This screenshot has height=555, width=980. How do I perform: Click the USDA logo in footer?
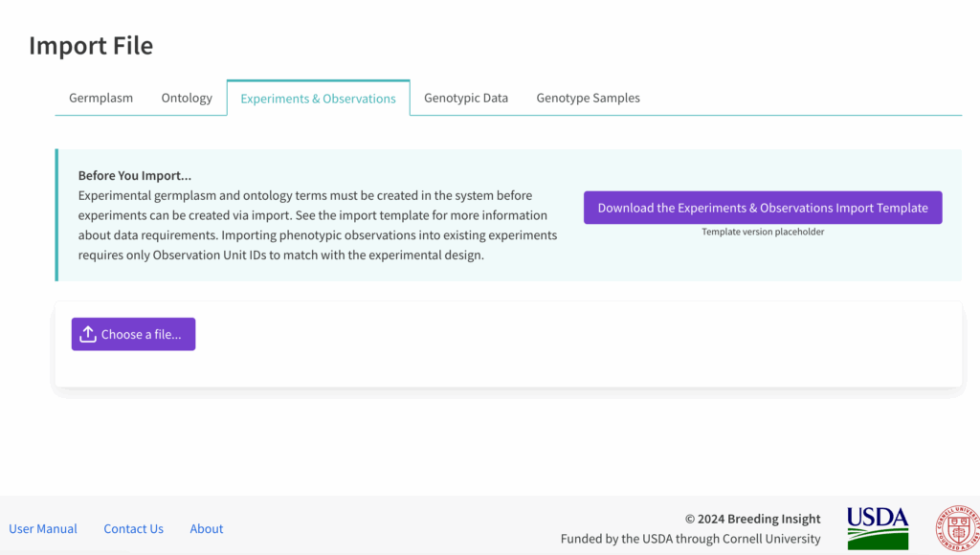tap(877, 528)
